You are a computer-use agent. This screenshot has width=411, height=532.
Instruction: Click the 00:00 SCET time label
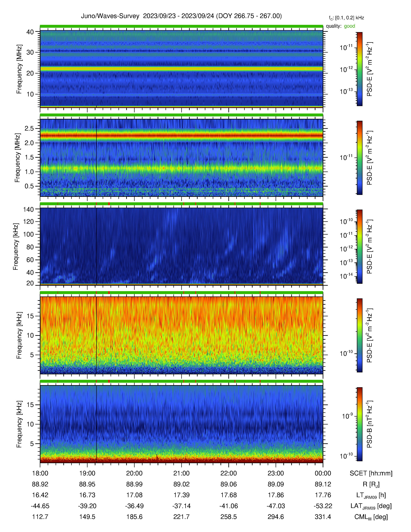(323, 473)
